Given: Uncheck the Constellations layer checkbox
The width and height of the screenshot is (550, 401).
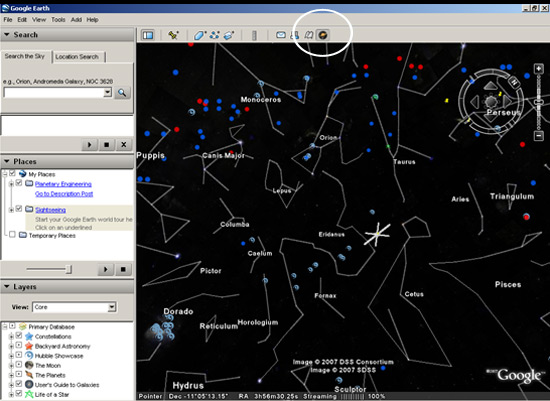Looking at the screenshot, I should pos(19,336).
